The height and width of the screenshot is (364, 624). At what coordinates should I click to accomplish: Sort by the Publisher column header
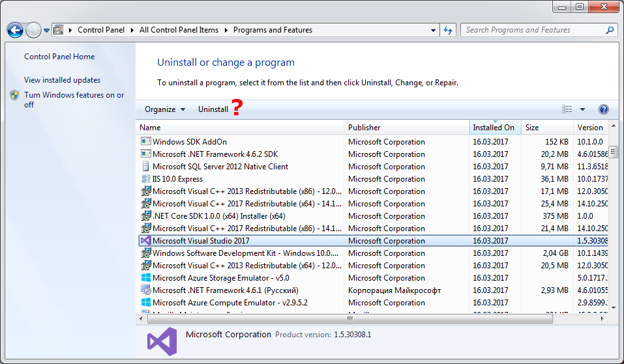(x=407, y=128)
